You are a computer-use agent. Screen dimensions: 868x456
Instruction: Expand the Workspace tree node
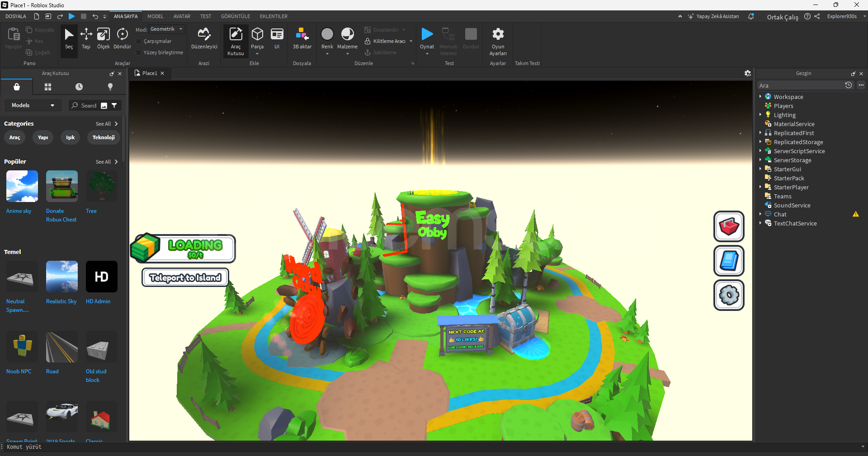(x=760, y=96)
